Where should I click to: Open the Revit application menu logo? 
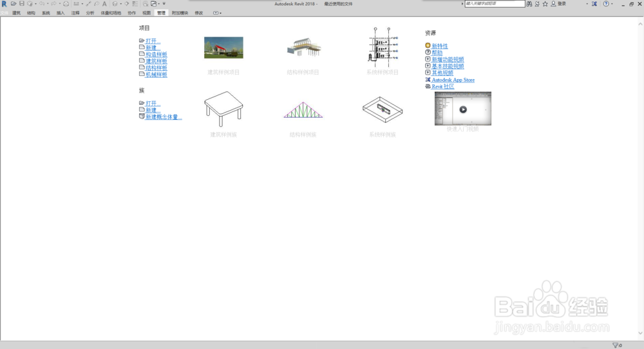pyautogui.click(x=5, y=4)
